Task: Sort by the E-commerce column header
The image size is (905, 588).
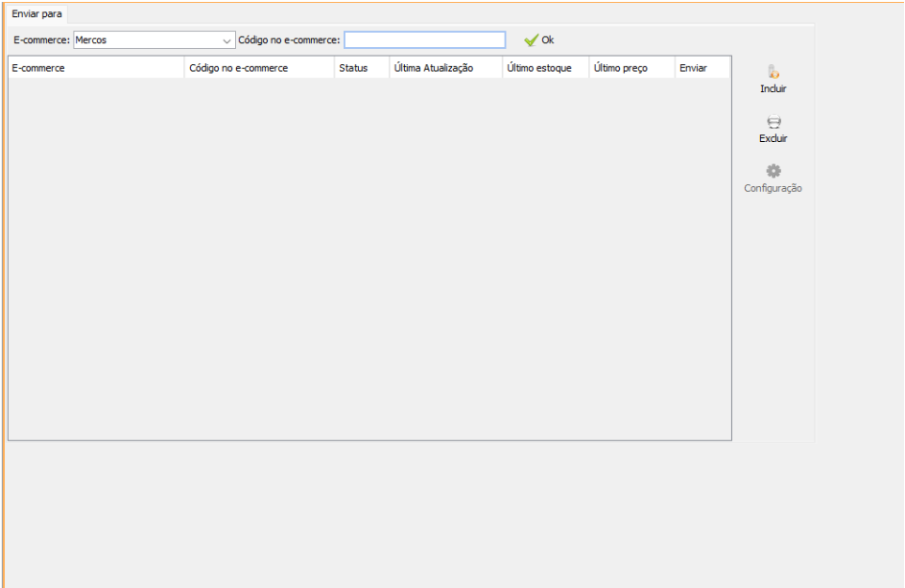Action: point(96,68)
